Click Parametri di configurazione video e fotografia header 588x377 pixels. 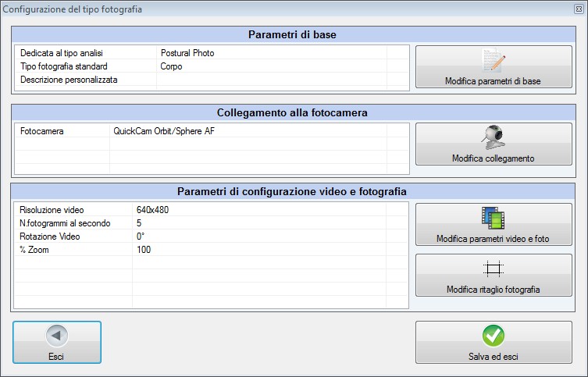point(292,191)
